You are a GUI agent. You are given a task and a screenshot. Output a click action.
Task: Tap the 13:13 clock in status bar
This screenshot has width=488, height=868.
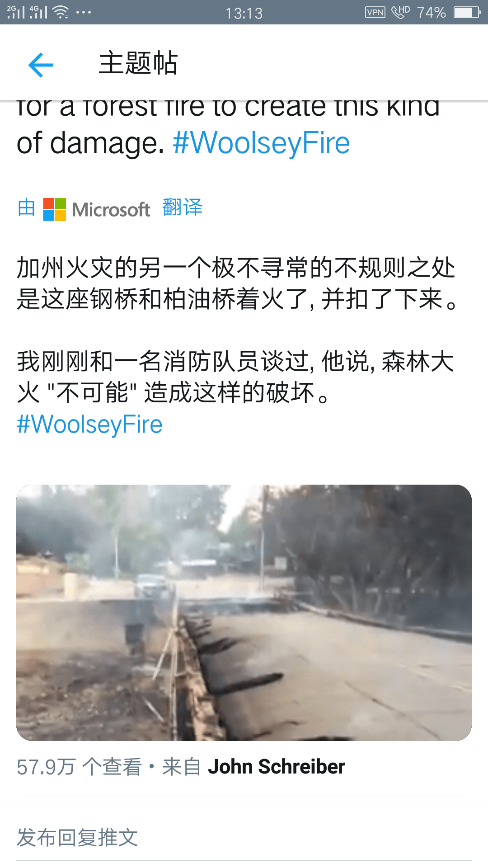click(x=244, y=13)
